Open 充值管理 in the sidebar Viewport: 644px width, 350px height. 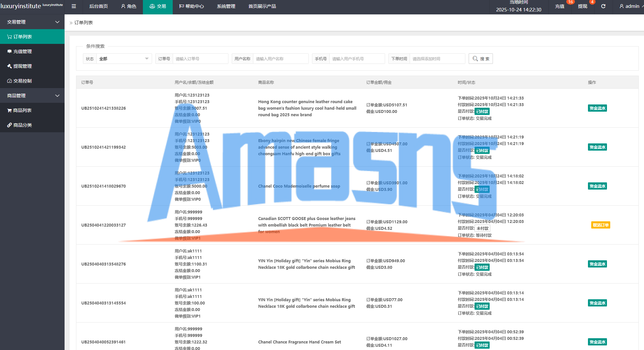pyautogui.click(x=32, y=51)
